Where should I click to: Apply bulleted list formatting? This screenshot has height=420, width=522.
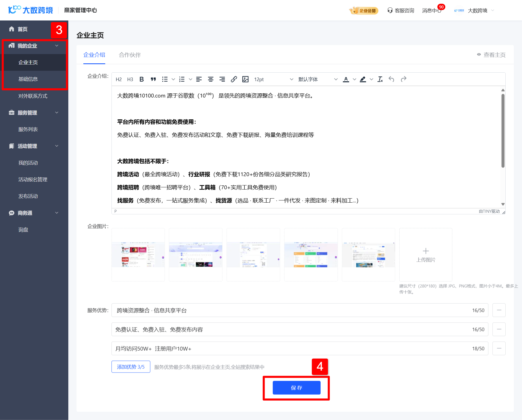165,79
